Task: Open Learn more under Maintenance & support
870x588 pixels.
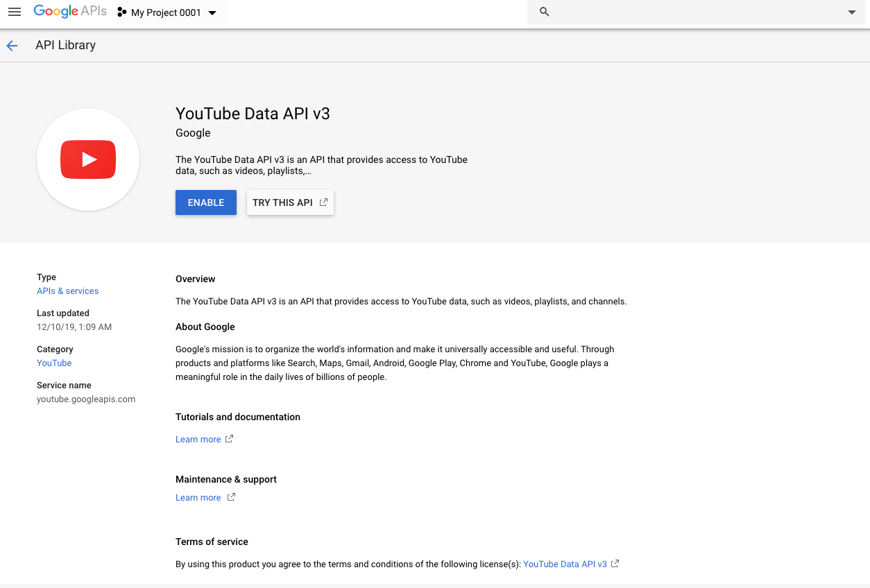Action: pyautogui.click(x=198, y=498)
